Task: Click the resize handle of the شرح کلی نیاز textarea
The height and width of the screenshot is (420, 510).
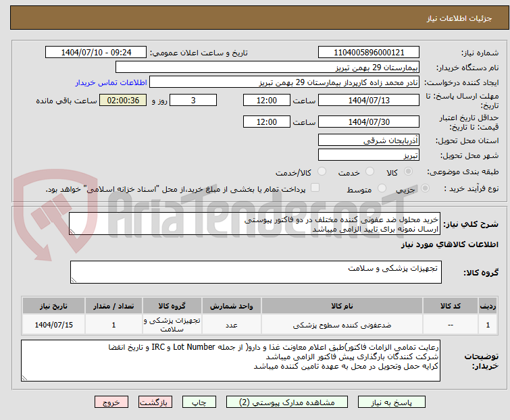Action: 72,232
